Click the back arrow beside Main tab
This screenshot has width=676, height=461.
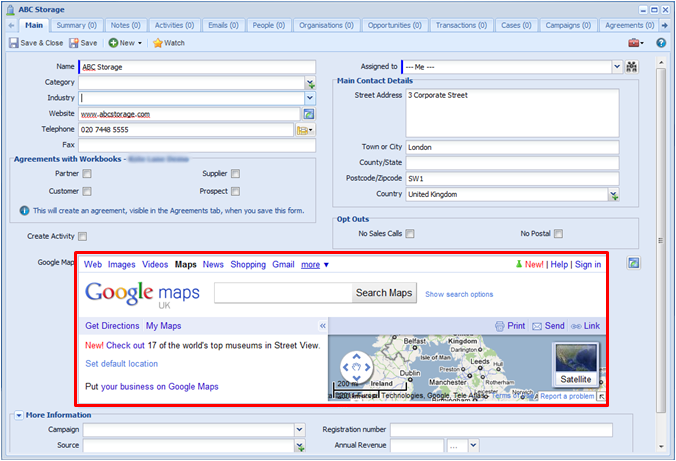tap(11, 25)
